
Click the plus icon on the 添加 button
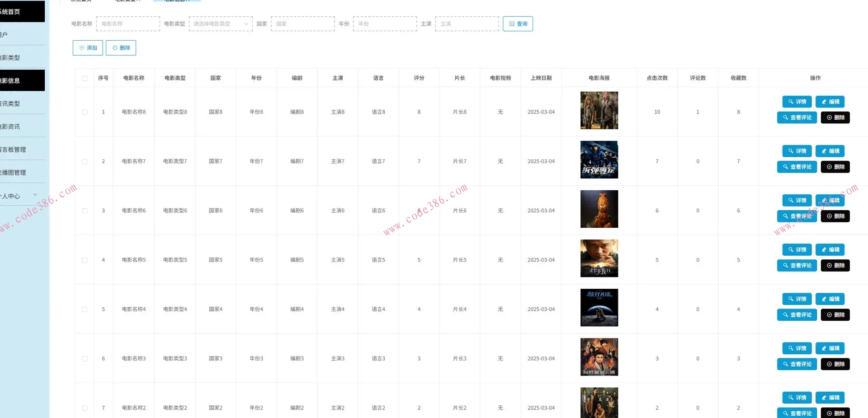[x=82, y=48]
